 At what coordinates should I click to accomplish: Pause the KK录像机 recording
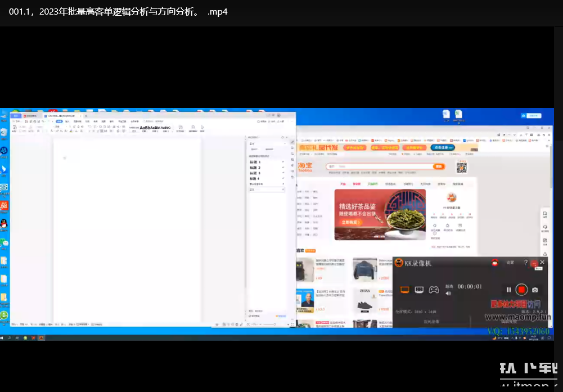[508, 290]
